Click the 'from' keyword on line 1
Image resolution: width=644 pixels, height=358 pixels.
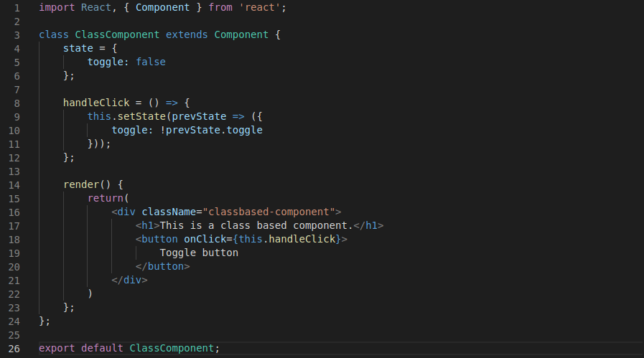coord(220,7)
